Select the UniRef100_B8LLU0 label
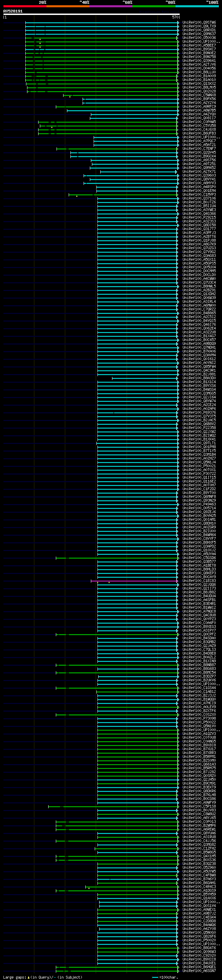Viewport: 222px width, 980px height. (x=199, y=72)
